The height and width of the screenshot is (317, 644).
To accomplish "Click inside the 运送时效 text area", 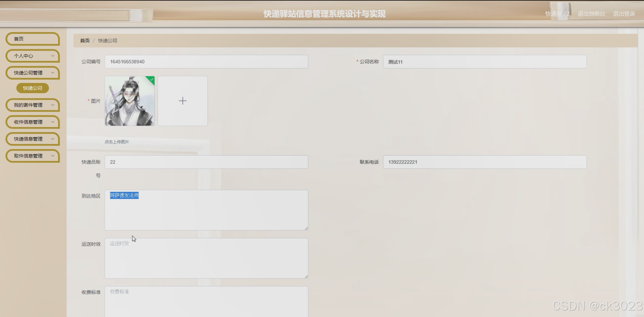I will click(x=206, y=258).
